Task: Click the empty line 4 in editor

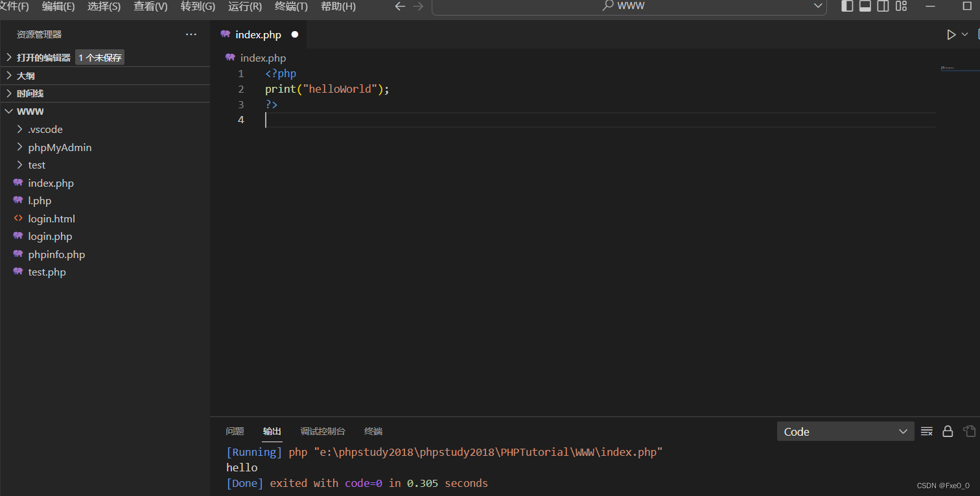Action: pyautogui.click(x=519, y=120)
